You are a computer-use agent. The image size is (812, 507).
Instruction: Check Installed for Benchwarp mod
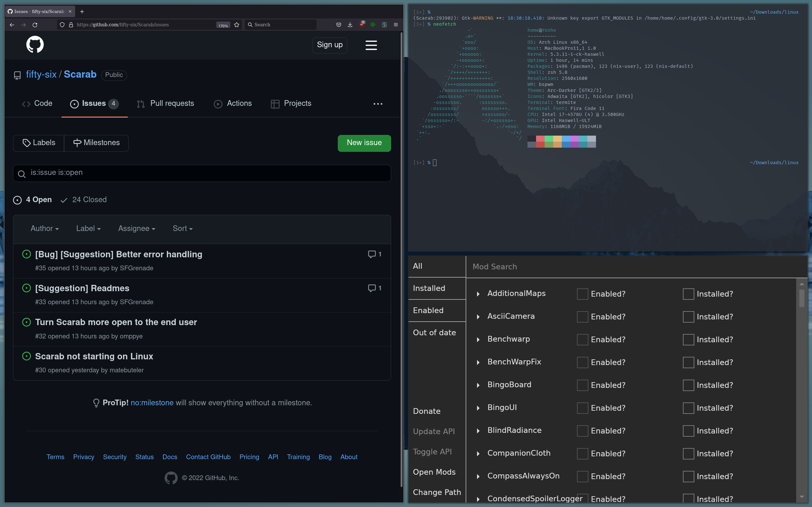point(689,339)
